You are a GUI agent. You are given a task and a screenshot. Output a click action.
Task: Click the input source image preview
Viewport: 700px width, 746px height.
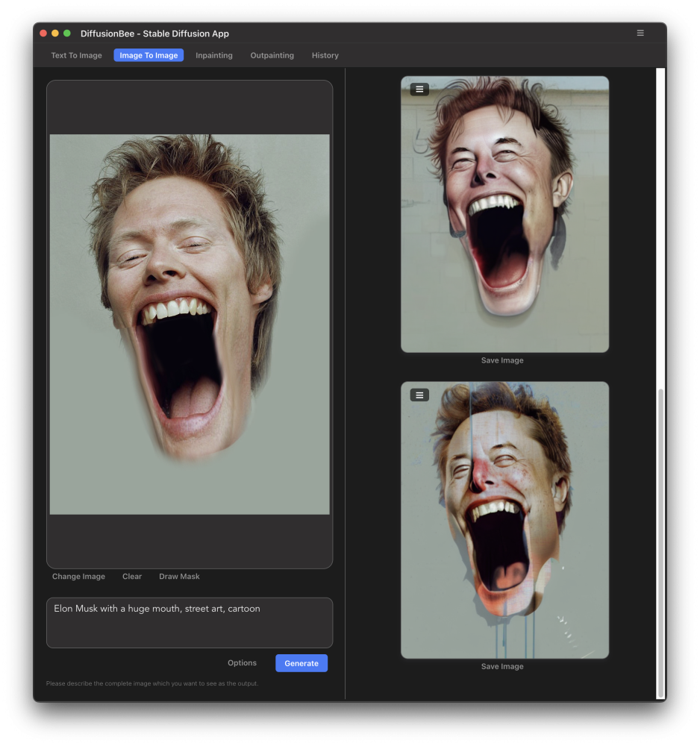(x=190, y=324)
